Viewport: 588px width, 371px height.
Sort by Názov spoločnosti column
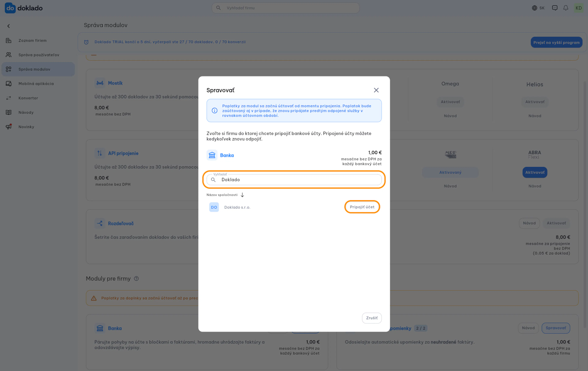(x=225, y=195)
